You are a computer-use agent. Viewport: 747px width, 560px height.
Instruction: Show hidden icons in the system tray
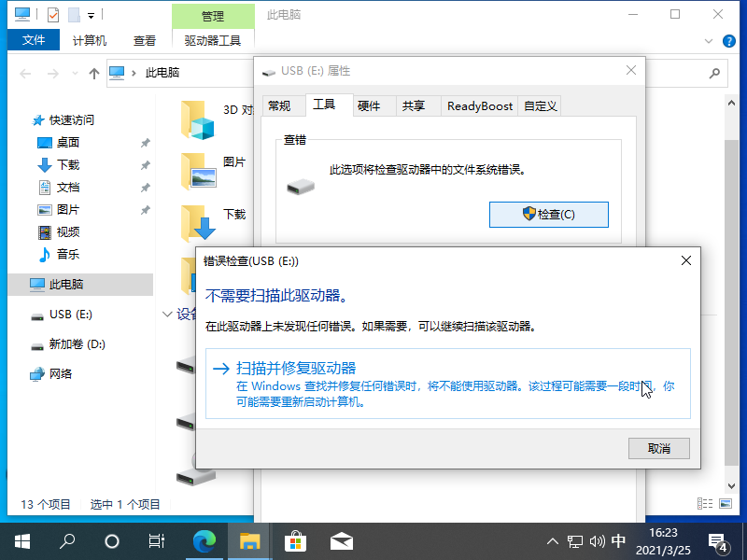553,541
